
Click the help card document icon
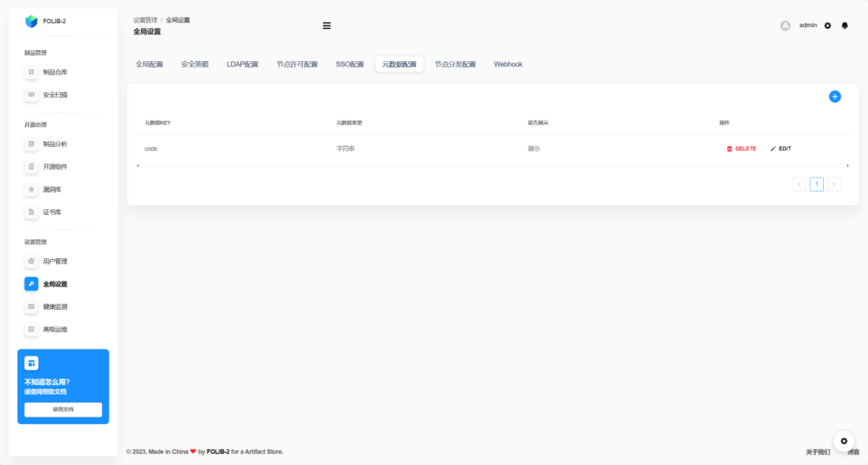click(31, 363)
